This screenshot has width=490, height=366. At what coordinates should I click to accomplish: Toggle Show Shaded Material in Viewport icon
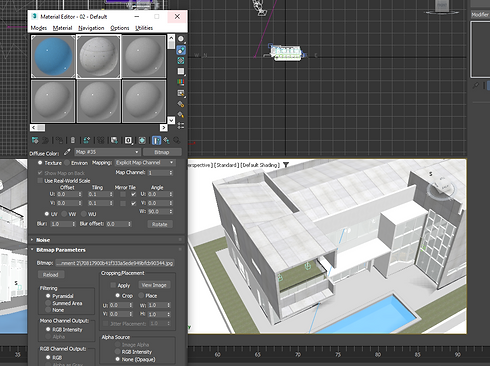tap(142, 140)
